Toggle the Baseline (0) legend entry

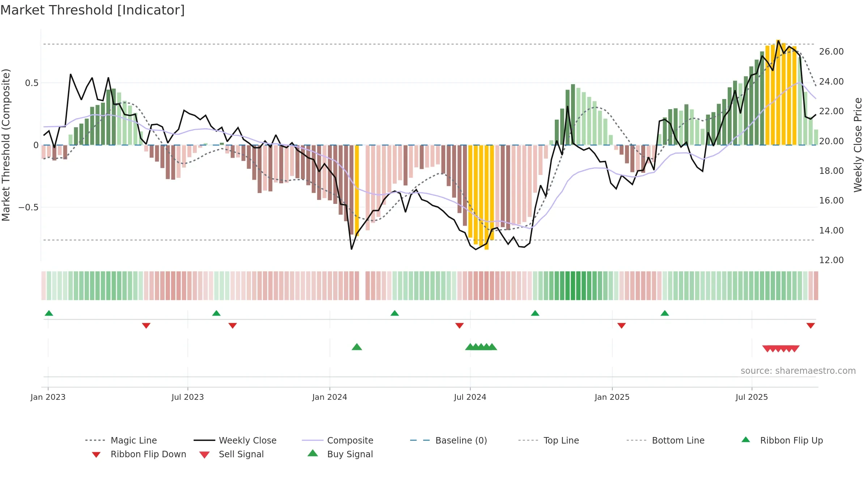coord(448,440)
